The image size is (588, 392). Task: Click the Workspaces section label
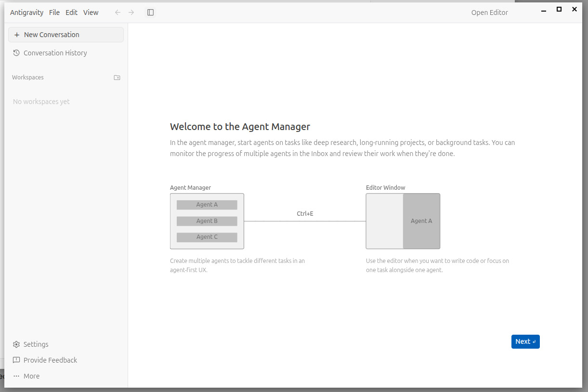point(28,78)
